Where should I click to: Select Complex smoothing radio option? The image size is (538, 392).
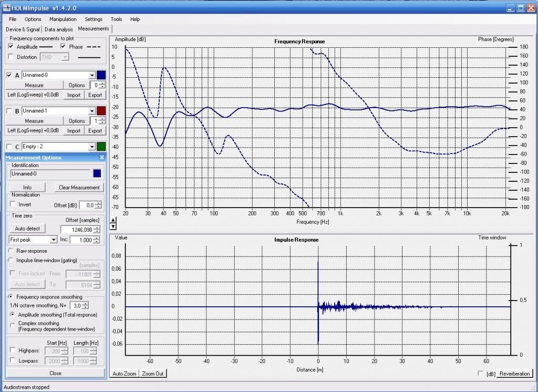pyautogui.click(x=13, y=325)
